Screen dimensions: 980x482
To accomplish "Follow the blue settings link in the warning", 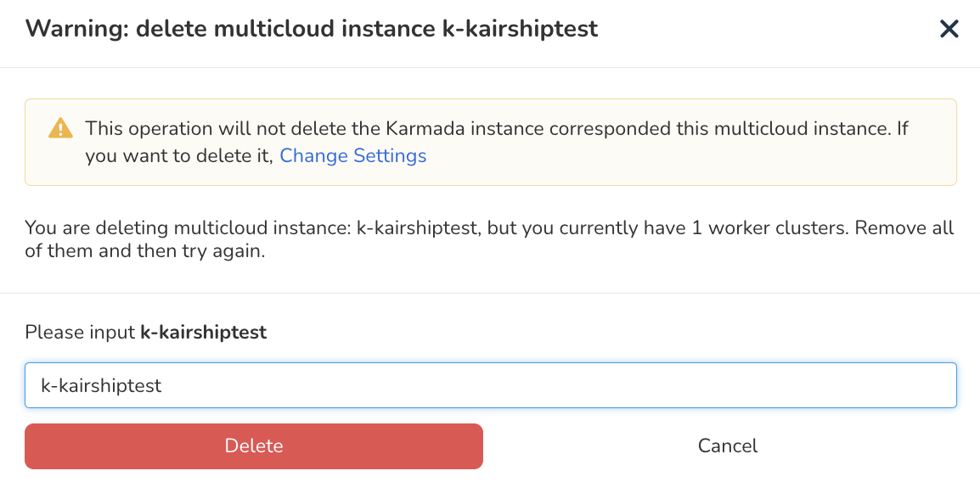I will point(352,155).
